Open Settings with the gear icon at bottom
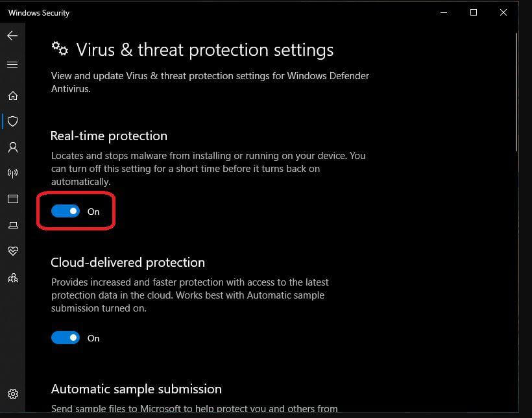Viewport: 532px width, 418px height. coord(12,394)
